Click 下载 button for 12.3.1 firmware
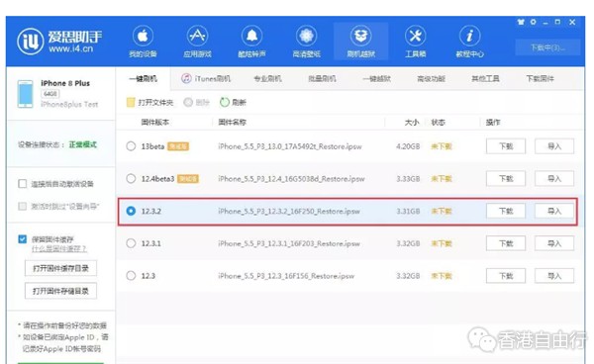594x364 pixels. coord(506,243)
